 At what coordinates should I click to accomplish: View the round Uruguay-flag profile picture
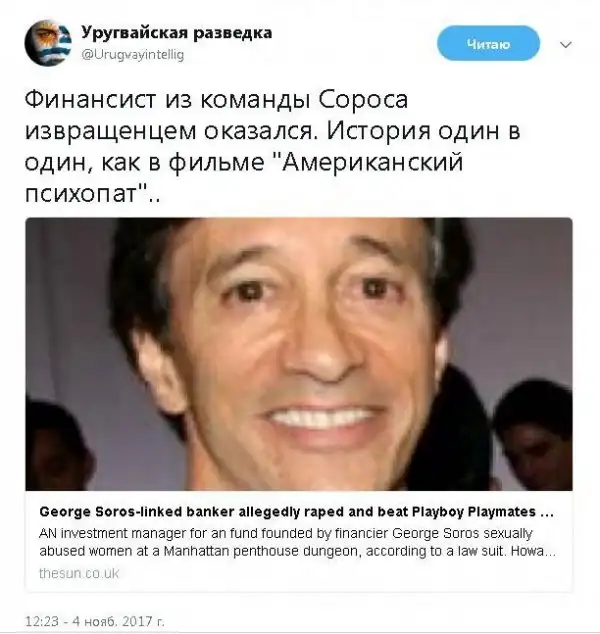(x=48, y=42)
